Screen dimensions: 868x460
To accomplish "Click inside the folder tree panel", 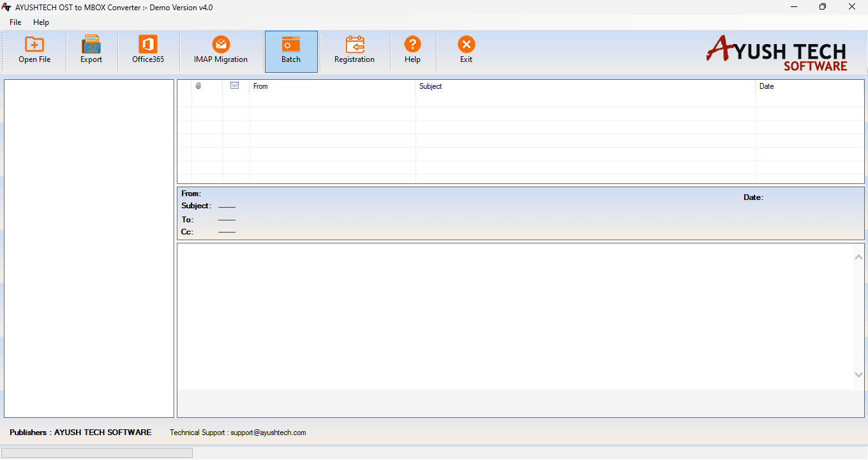I will tap(89, 249).
